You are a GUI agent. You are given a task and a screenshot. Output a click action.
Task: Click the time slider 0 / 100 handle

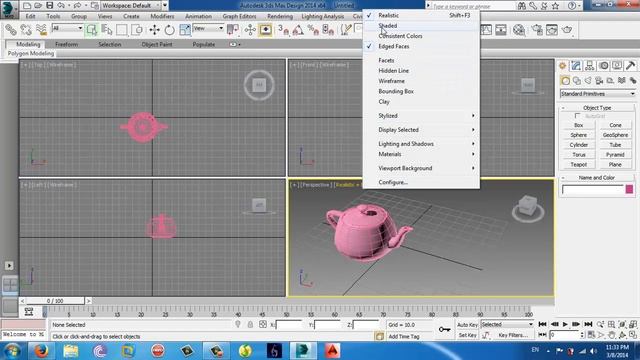click(x=55, y=301)
